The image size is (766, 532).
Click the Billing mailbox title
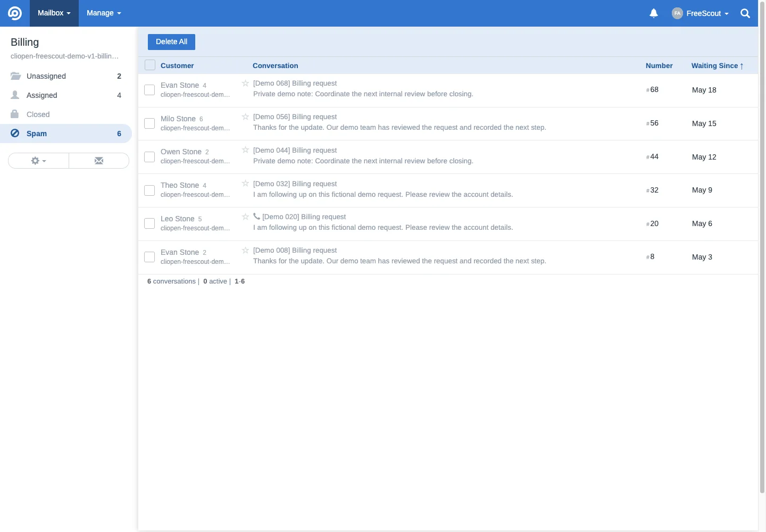(24, 42)
